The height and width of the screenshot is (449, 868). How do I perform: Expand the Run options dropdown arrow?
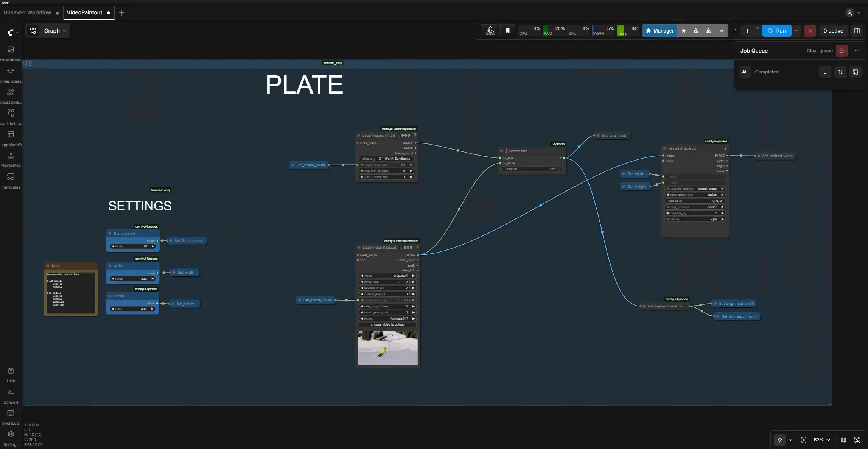pyautogui.click(x=796, y=31)
